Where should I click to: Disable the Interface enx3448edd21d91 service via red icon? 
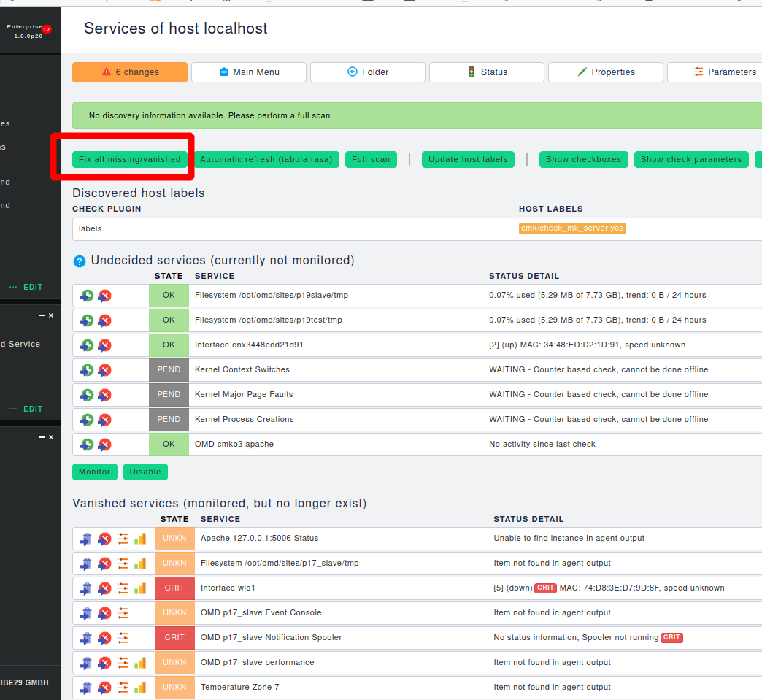(104, 345)
